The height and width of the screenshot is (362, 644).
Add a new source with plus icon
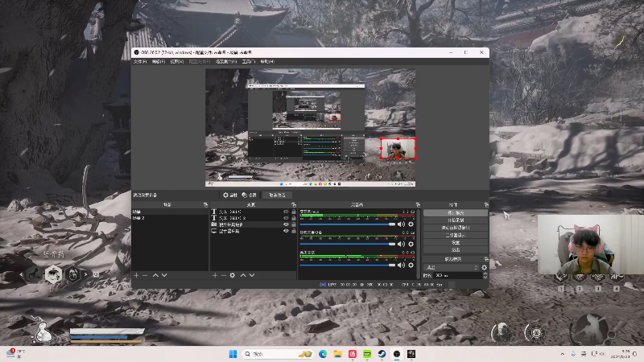pos(215,275)
